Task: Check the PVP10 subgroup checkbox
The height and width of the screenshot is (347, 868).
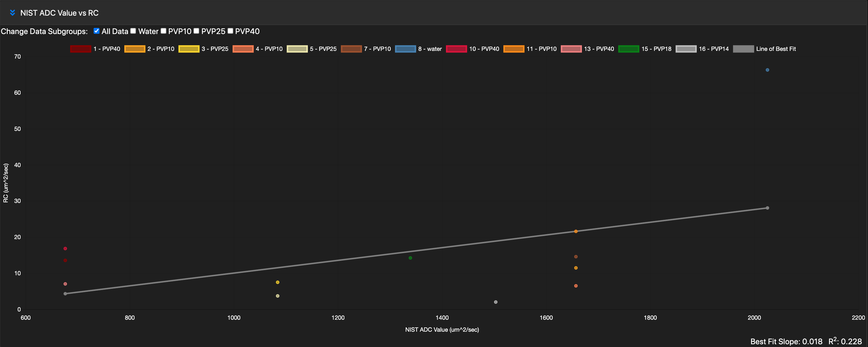Action: [163, 31]
